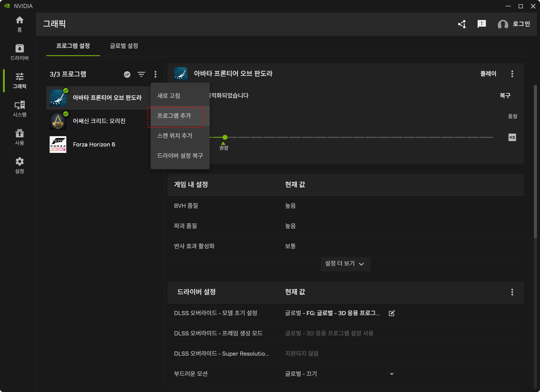Choose 프로그램 추가 from the menu
The width and height of the screenshot is (540, 392).
click(x=180, y=116)
